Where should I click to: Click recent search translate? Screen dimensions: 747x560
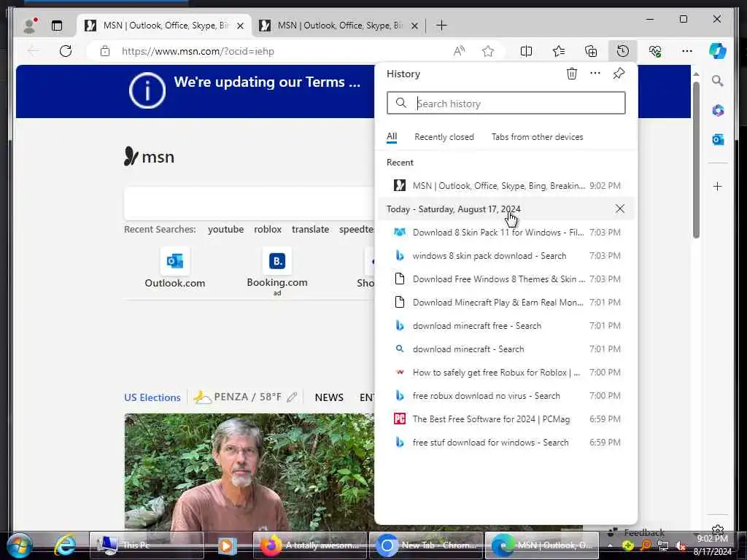pos(310,229)
